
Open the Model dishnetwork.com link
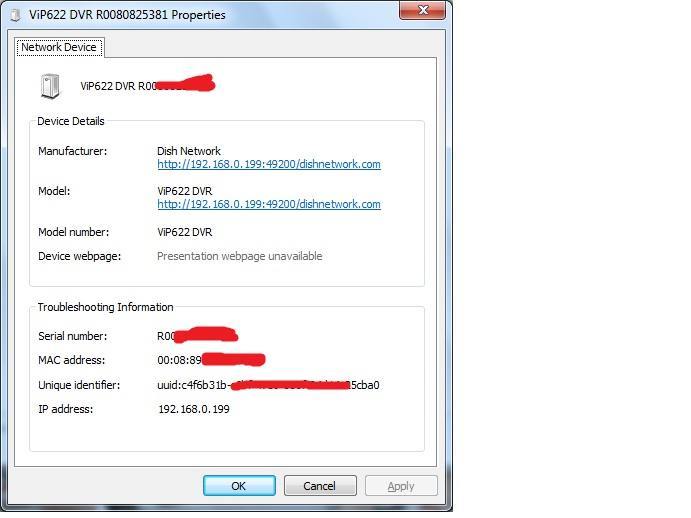pyautogui.click(x=269, y=204)
